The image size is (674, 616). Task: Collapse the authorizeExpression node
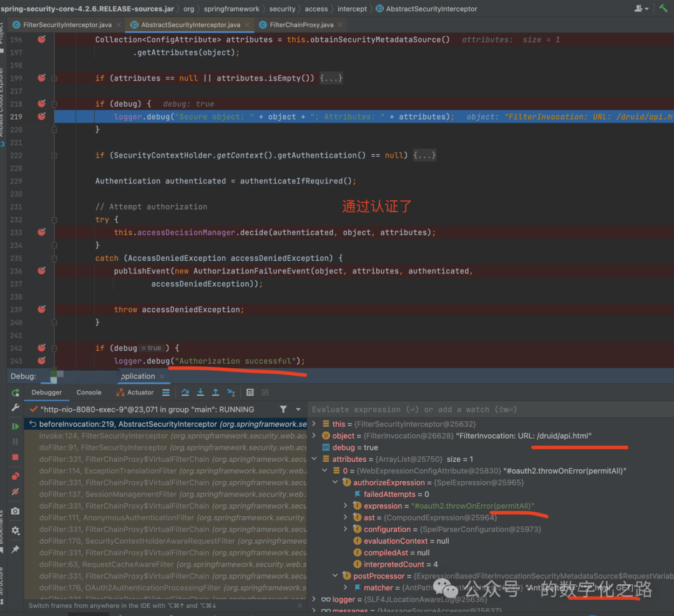click(335, 482)
